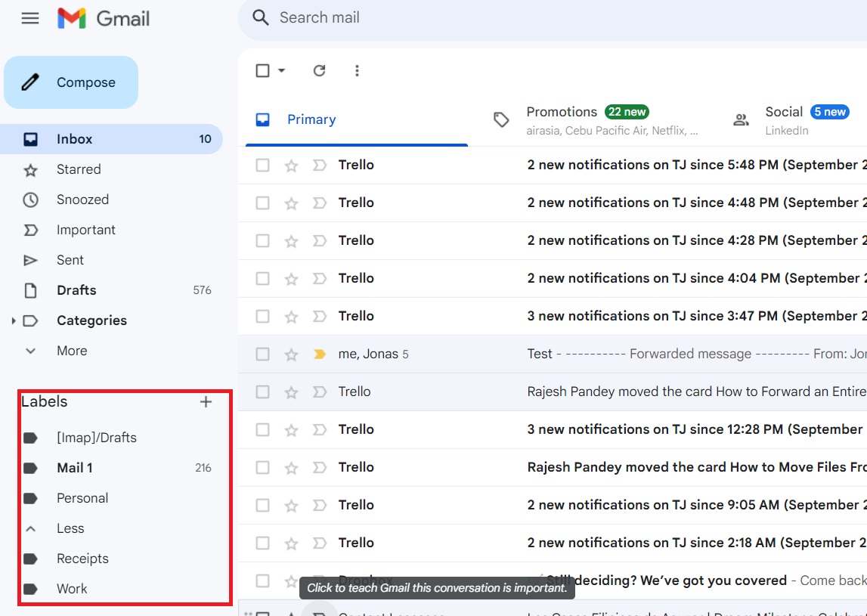This screenshot has height=616, width=867.
Task: Select the me, Jonas Test email checkbox
Action: (262, 354)
